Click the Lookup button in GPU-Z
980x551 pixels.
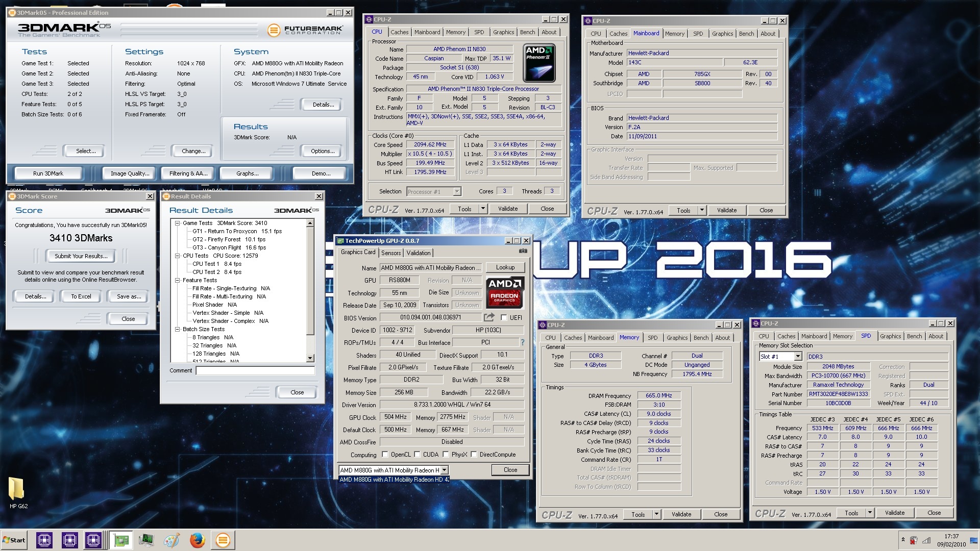pos(505,267)
